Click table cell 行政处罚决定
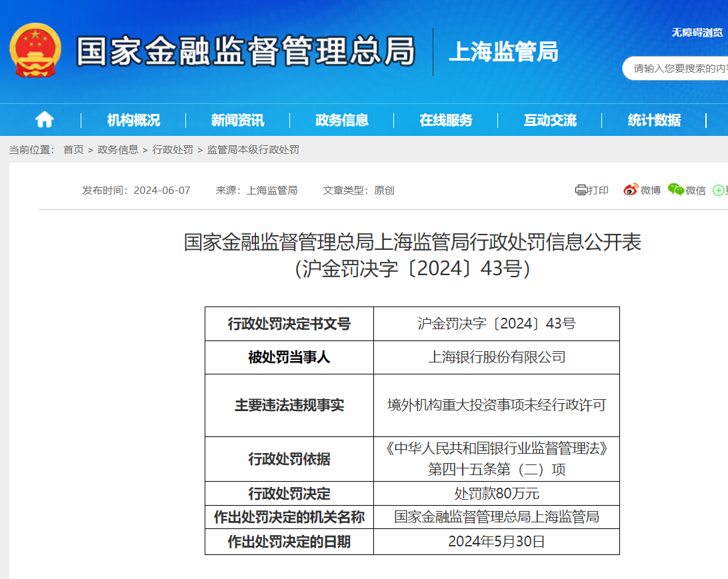Viewport: 728px width, 579px height. [289, 493]
